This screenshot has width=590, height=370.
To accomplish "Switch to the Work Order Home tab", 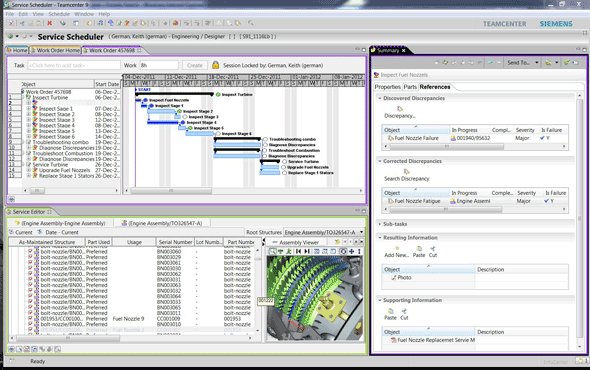I will (x=55, y=50).
